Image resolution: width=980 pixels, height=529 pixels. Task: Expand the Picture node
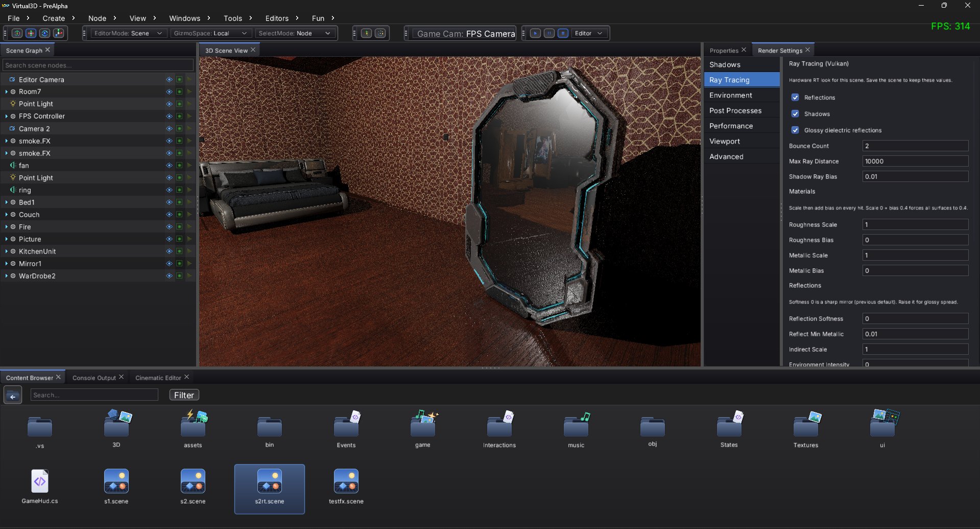(6, 239)
